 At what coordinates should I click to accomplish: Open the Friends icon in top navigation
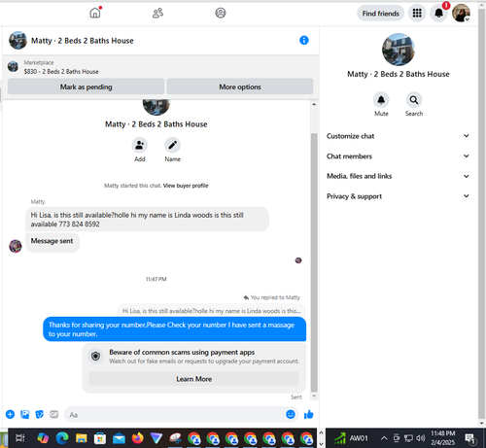point(157,13)
